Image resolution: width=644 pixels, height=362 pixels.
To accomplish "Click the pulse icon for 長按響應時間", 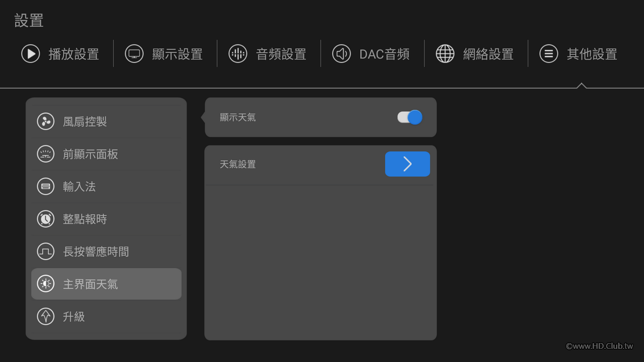I will pos(46,252).
